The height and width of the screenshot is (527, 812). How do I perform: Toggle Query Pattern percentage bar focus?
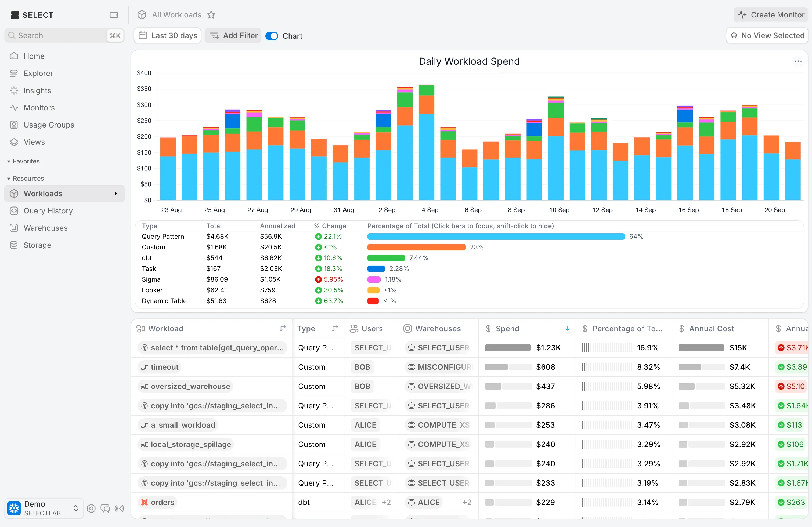coord(496,236)
